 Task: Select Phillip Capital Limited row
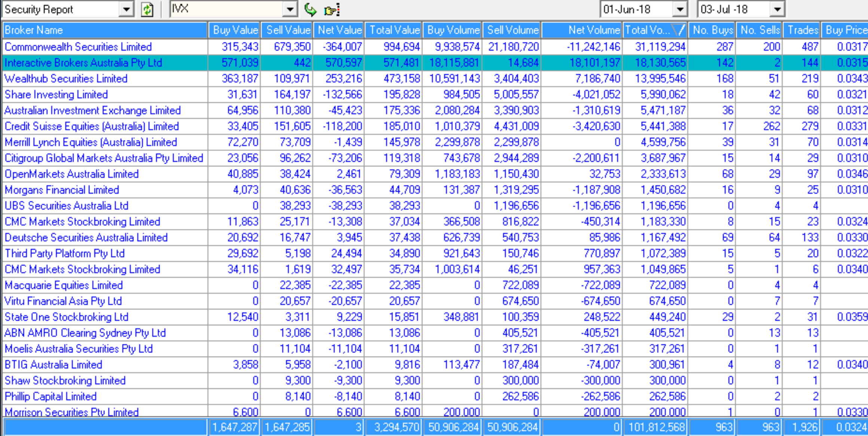(435, 396)
